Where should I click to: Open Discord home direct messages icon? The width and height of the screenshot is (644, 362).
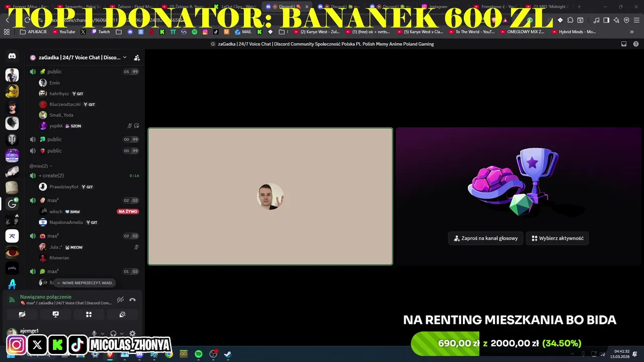click(x=12, y=56)
